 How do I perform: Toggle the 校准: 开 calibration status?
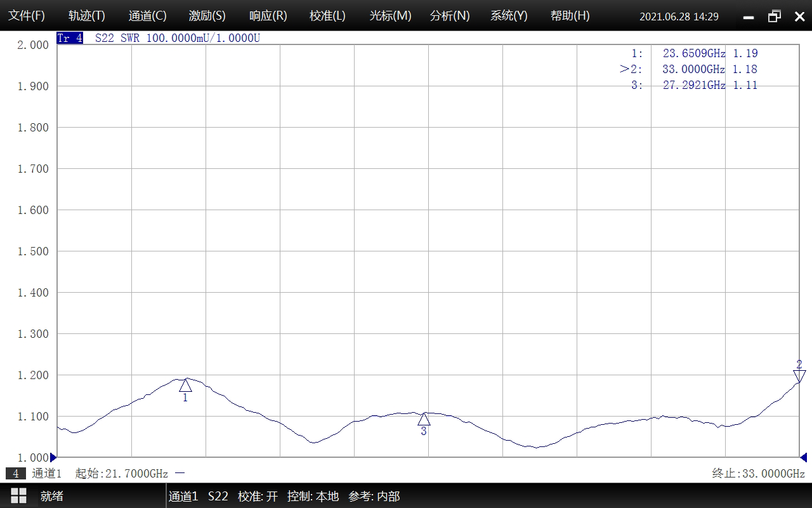tap(258, 496)
